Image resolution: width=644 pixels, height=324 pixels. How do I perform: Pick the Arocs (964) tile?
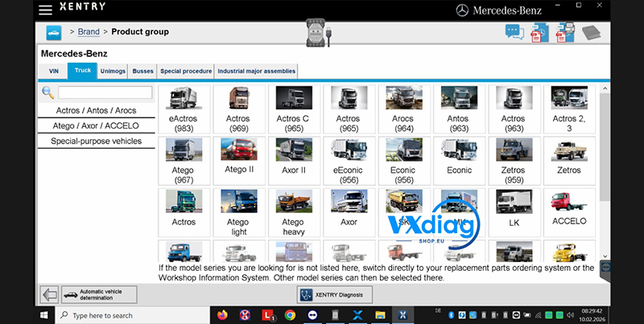coord(404,109)
